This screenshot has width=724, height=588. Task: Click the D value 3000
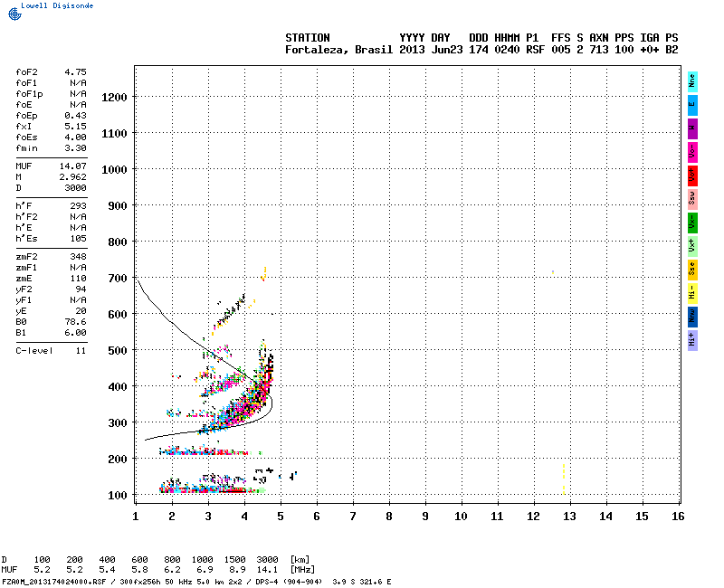point(75,188)
